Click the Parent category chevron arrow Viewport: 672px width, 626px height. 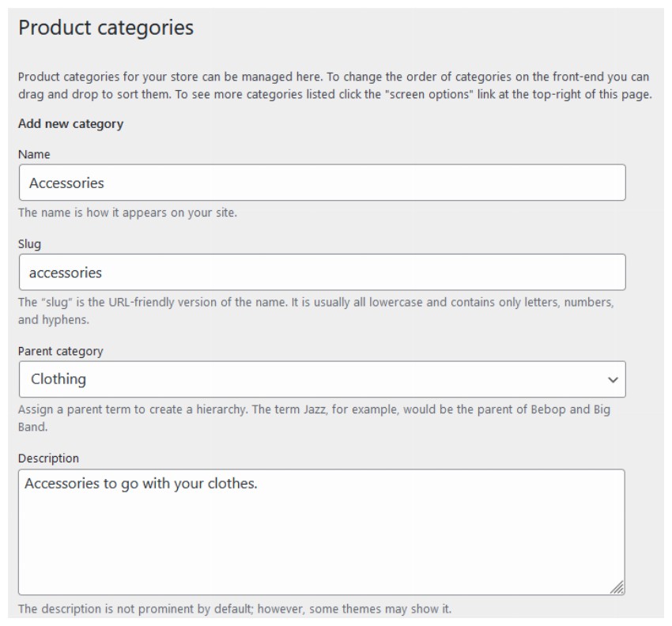coord(611,379)
